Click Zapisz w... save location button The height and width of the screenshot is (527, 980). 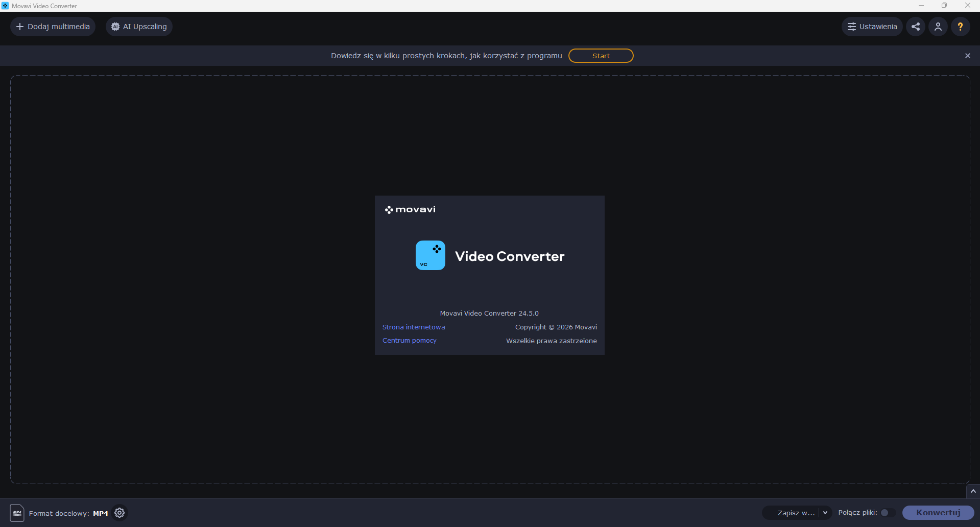(791, 513)
